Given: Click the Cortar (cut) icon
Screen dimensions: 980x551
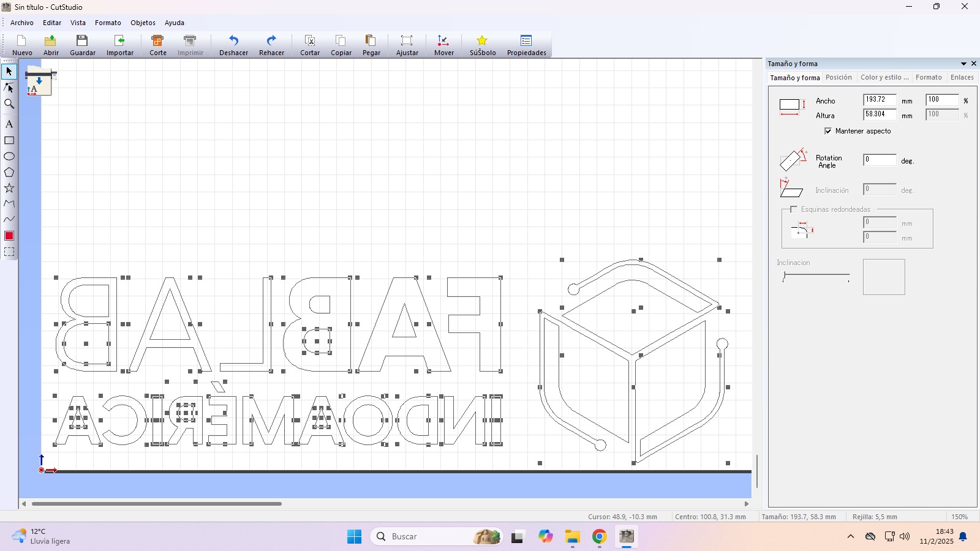Looking at the screenshot, I should [x=310, y=45].
